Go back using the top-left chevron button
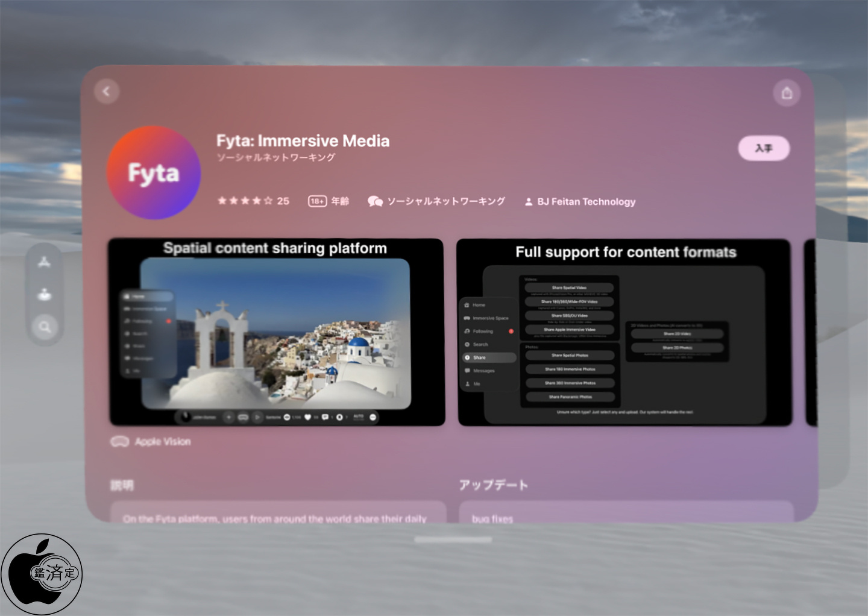 pyautogui.click(x=107, y=92)
